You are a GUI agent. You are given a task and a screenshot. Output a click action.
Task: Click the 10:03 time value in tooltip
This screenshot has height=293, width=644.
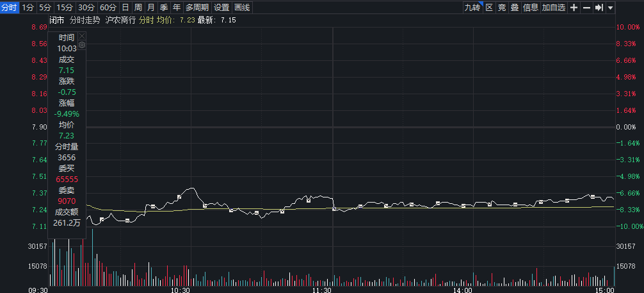67,49
